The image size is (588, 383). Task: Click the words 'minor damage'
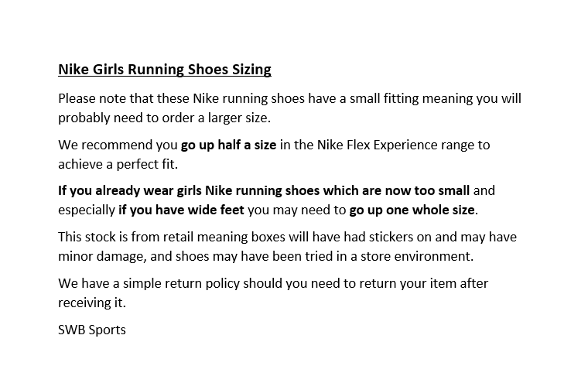click(x=101, y=256)
